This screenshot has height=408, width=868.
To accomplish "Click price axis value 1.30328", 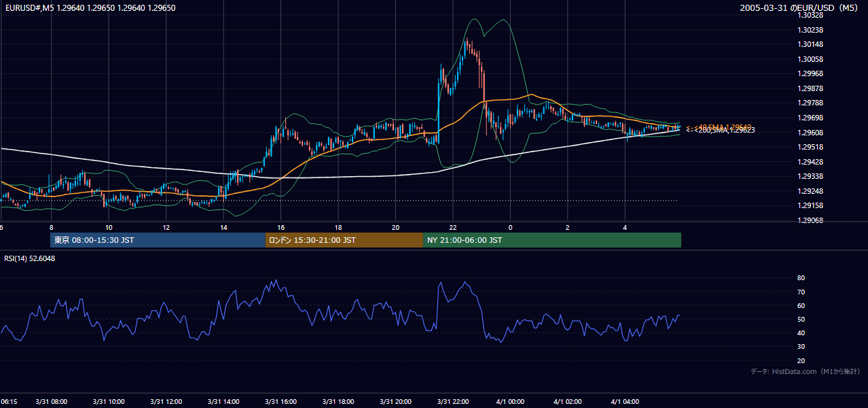I will pos(811,15).
